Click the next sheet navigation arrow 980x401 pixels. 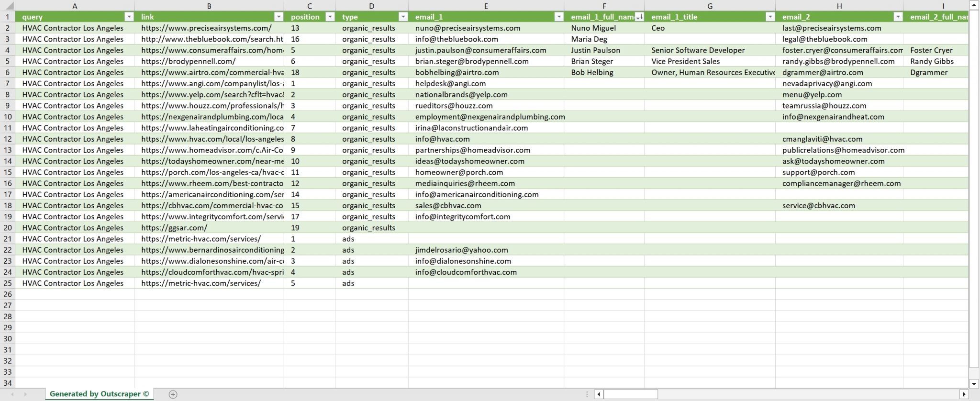click(x=25, y=394)
